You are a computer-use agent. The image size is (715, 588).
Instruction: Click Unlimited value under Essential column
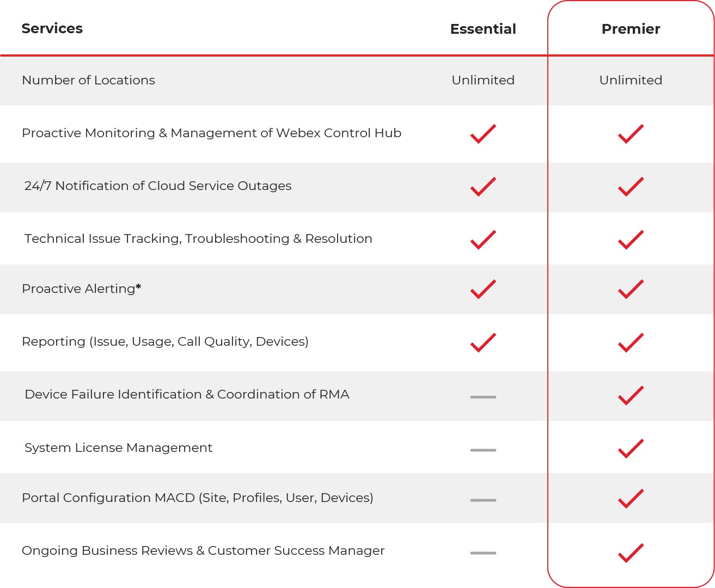pyautogui.click(x=483, y=80)
